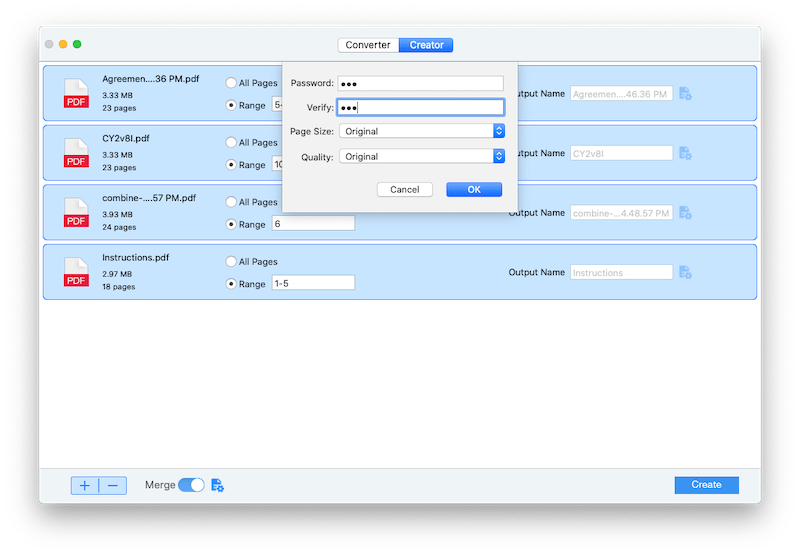Viewport: 800px width, 555px height.
Task: Select file name Instructions.pdf
Action: pos(136,258)
